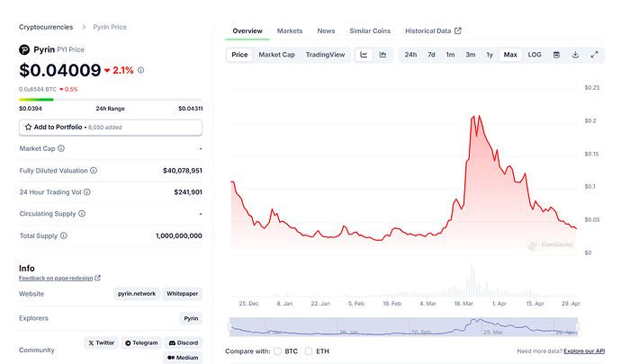The height and width of the screenshot is (364, 621).
Task: Open Telegram community link
Action: pyautogui.click(x=141, y=342)
